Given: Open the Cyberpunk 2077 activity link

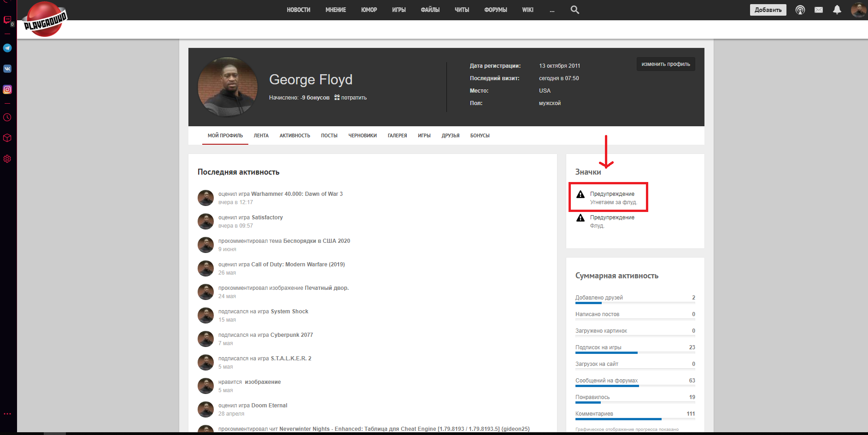Looking at the screenshot, I should (292, 335).
